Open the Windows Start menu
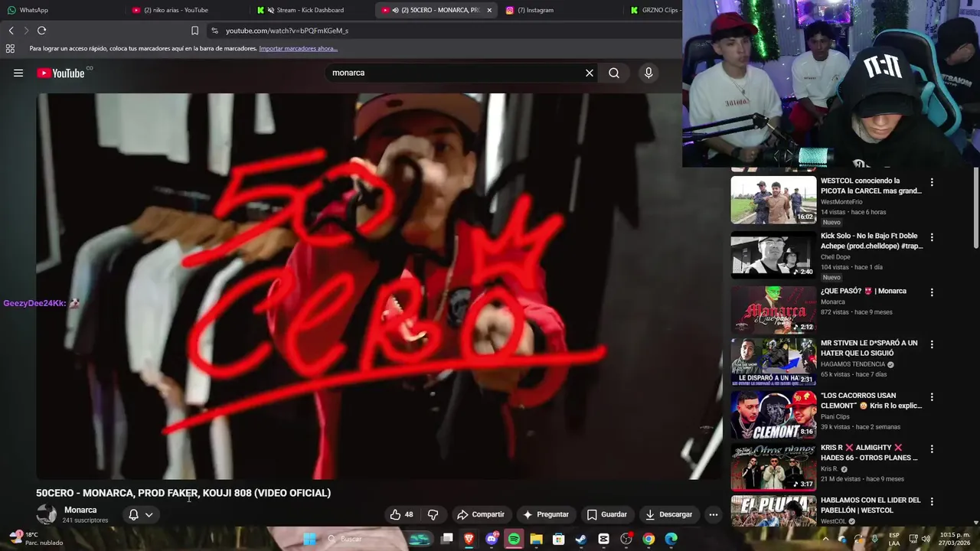 (309, 539)
